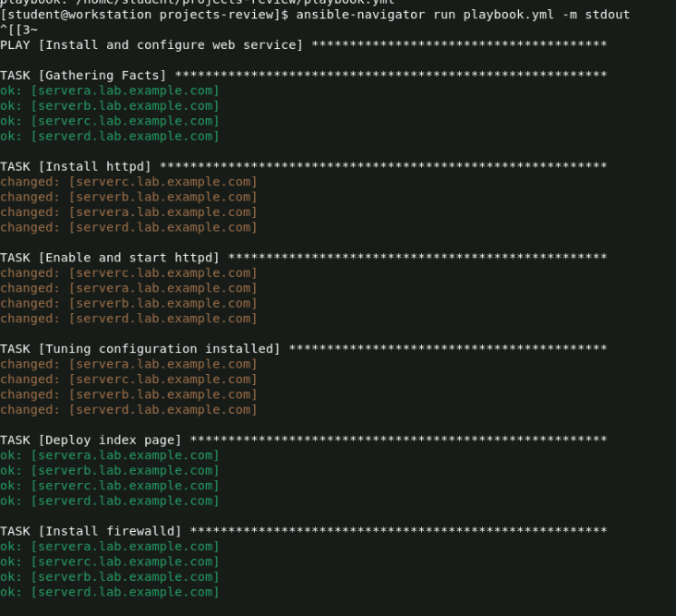
Task: Select servera ok line under Install firewalld
Action: pos(110,547)
